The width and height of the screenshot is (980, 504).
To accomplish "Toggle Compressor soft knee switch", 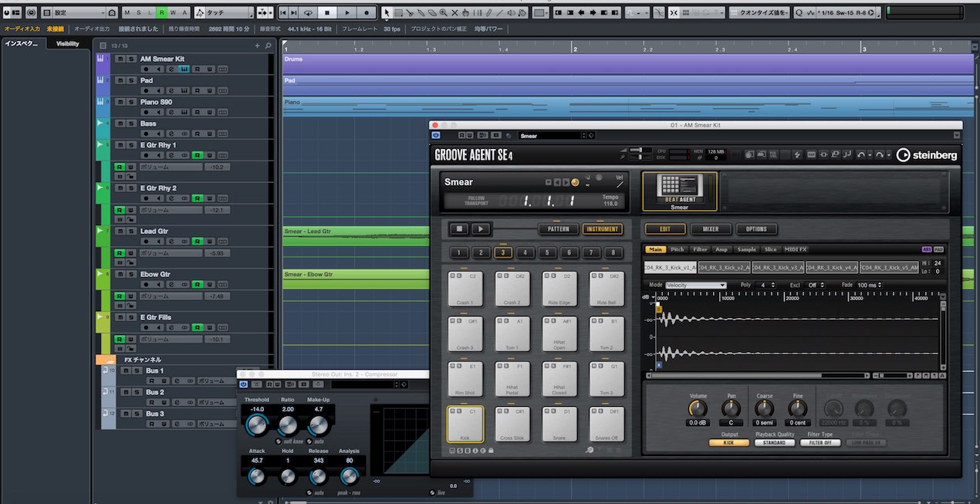I will click(279, 441).
